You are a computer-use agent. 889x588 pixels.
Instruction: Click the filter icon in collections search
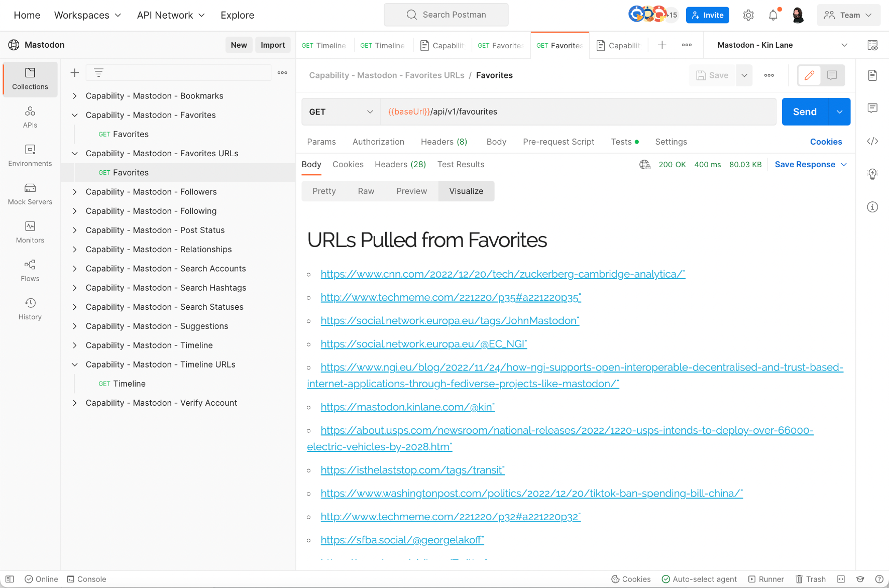(99, 73)
